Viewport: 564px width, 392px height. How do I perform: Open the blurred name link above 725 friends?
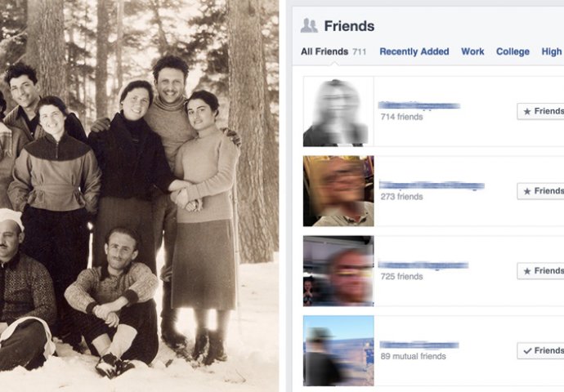click(x=423, y=265)
